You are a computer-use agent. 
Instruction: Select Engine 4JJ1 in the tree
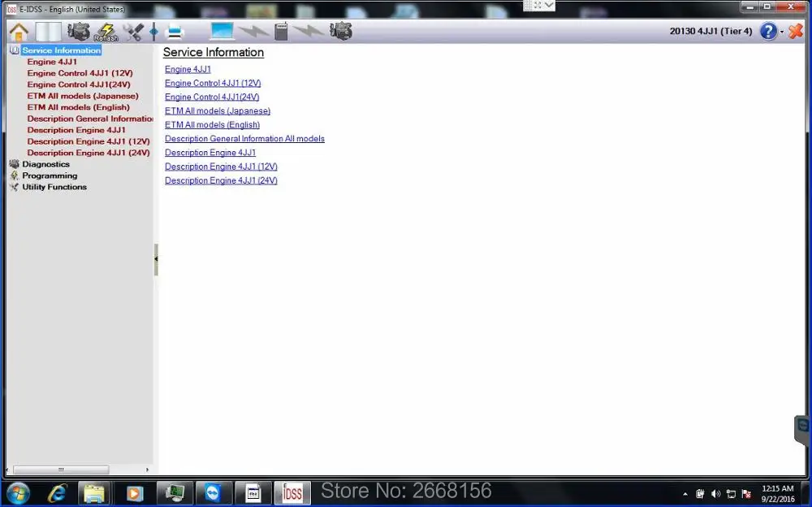pyautogui.click(x=52, y=62)
